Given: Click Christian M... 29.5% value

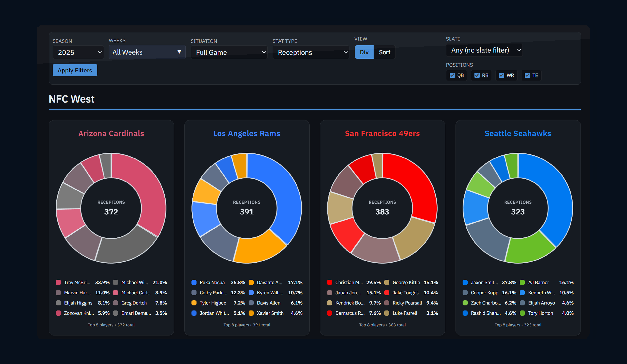Looking at the screenshot, I should click(x=373, y=282).
